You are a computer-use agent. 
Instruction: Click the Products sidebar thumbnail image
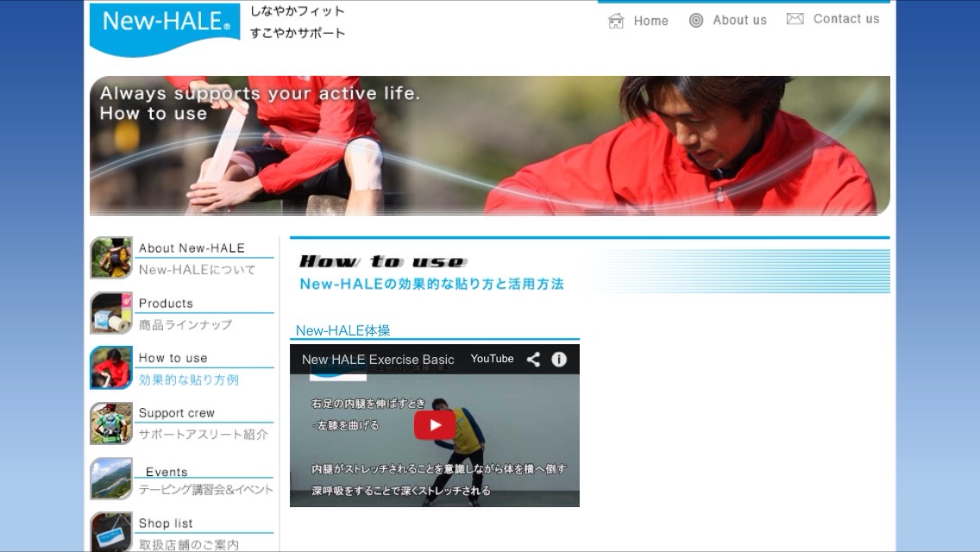111,313
